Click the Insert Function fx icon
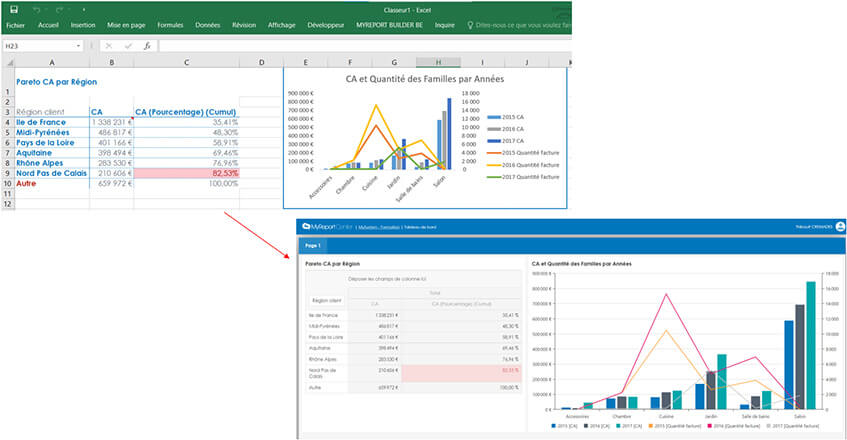The image size is (847, 440). click(147, 46)
